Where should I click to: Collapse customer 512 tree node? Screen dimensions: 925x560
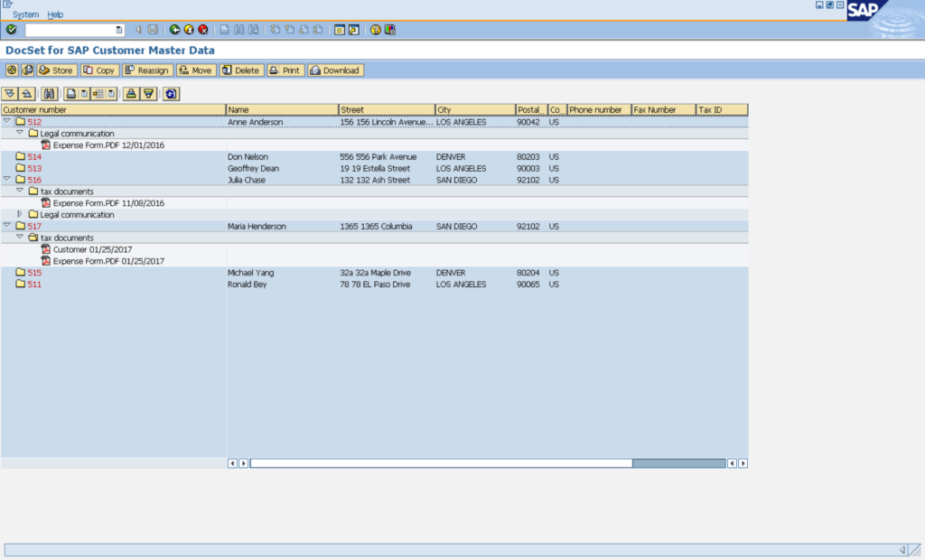coord(7,121)
